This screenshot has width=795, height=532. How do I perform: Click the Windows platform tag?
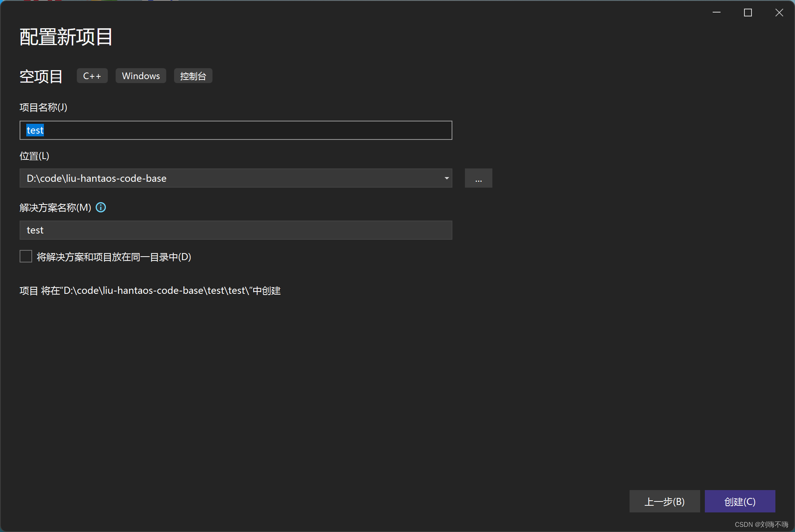coord(141,76)
